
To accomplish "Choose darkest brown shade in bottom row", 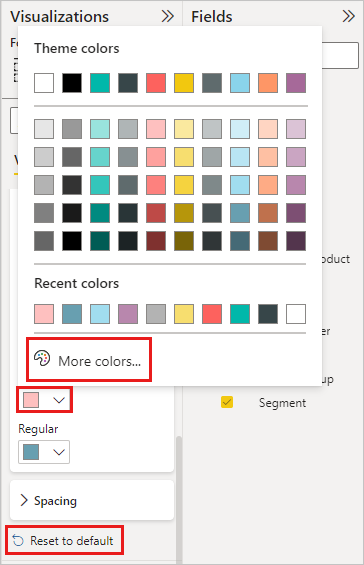I will pos(268,241).
